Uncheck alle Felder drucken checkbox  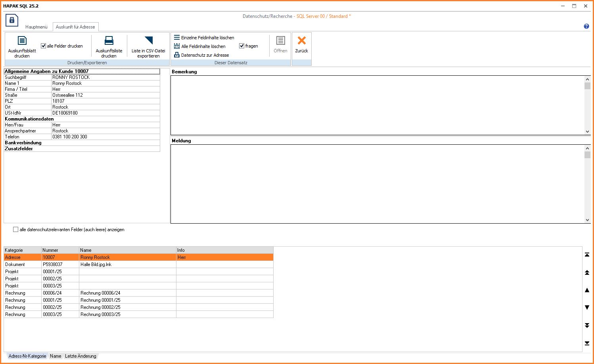(44, 46)
